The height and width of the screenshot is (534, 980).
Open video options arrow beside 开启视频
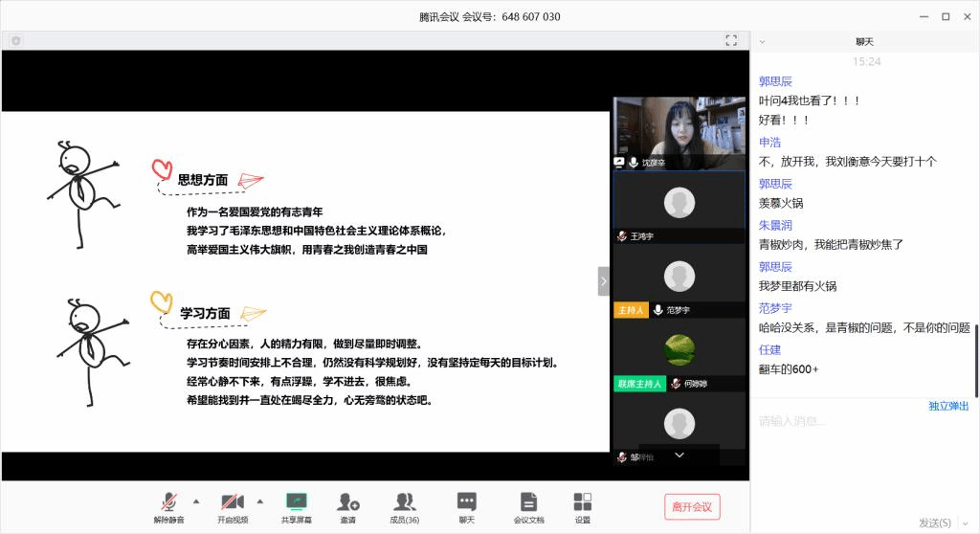(x=259, y=501)
